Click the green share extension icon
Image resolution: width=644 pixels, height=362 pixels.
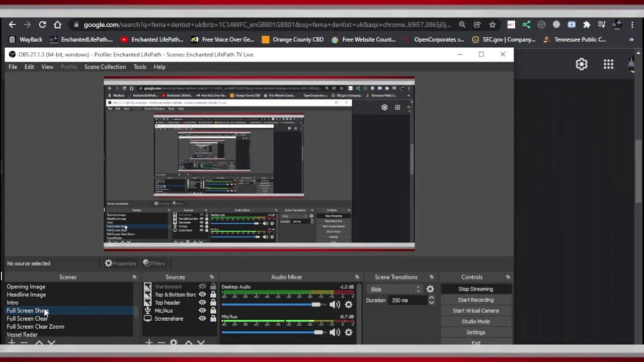526,24
